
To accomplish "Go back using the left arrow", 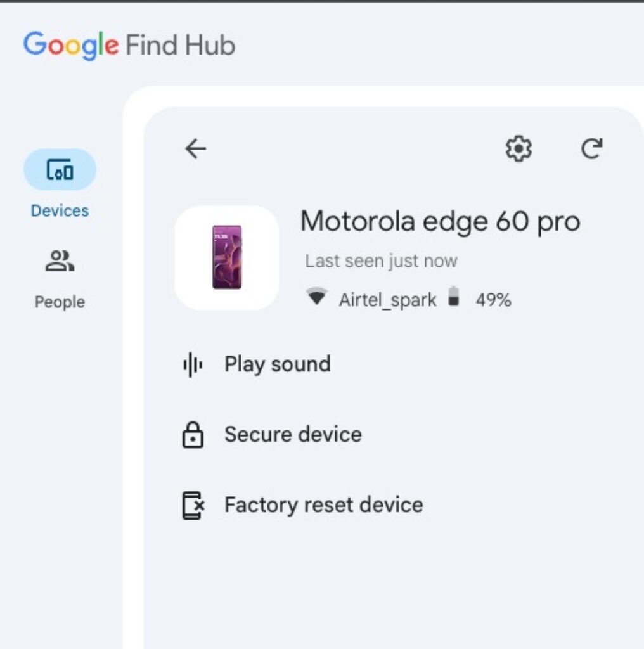I will (196, 149).
